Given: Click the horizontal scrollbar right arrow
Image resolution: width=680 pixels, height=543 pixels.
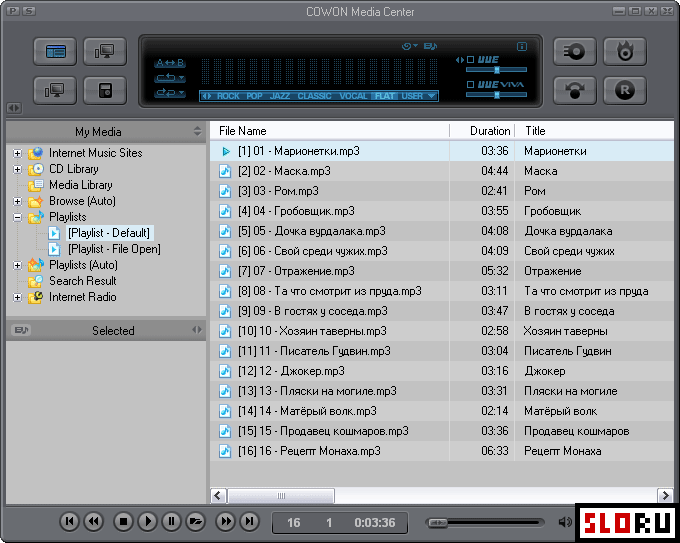Looking at the screenshot, I should 666,495.
